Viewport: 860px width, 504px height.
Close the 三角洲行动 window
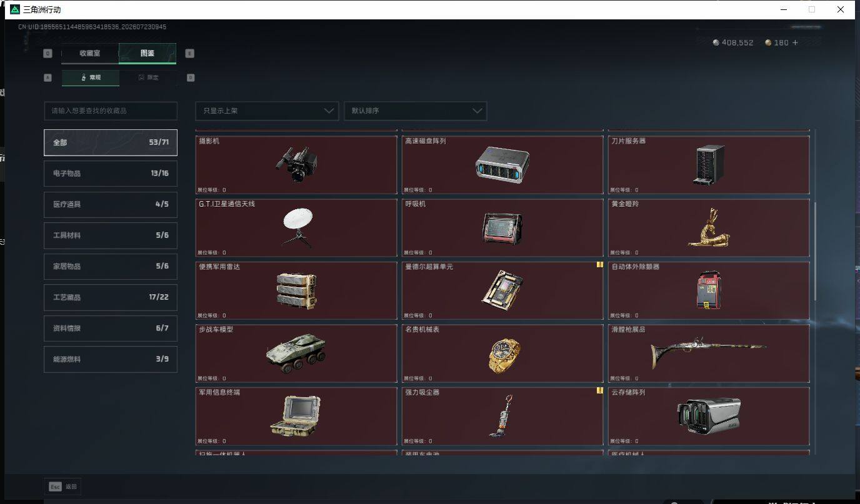point(841,9)
